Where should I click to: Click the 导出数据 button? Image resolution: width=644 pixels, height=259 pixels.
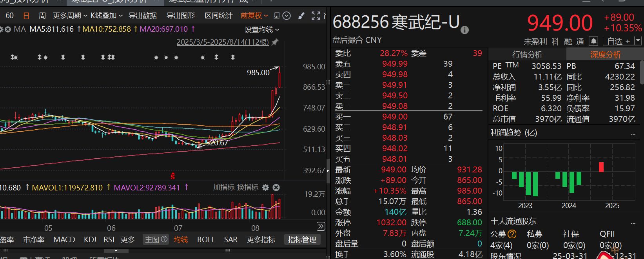tap(143, 16)
